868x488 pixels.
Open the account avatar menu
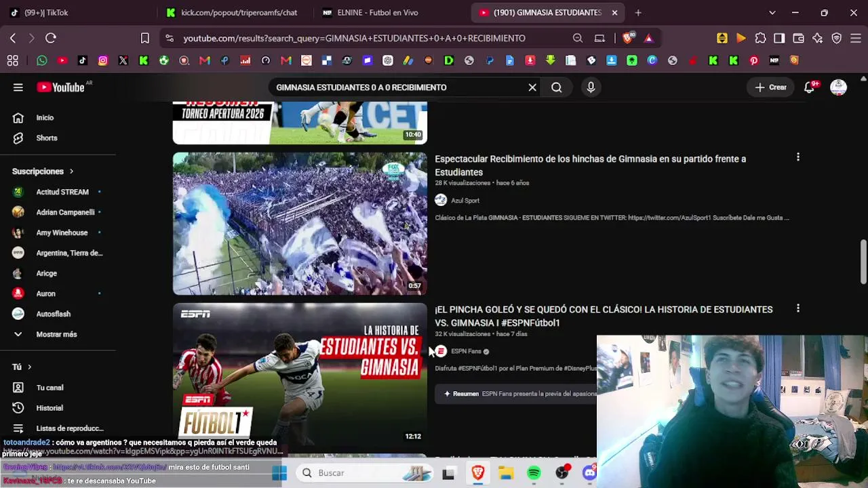click(839, 87)
